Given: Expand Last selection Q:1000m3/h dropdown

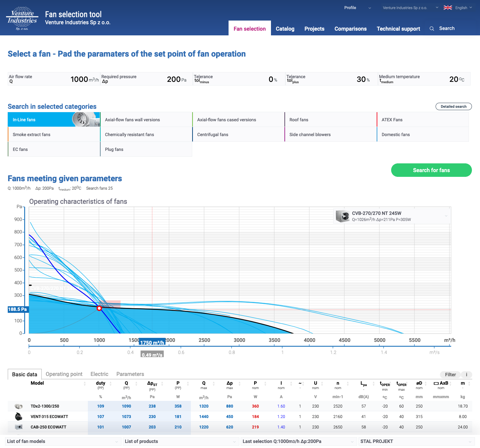Looking at the screenshot, I should 299,441.
